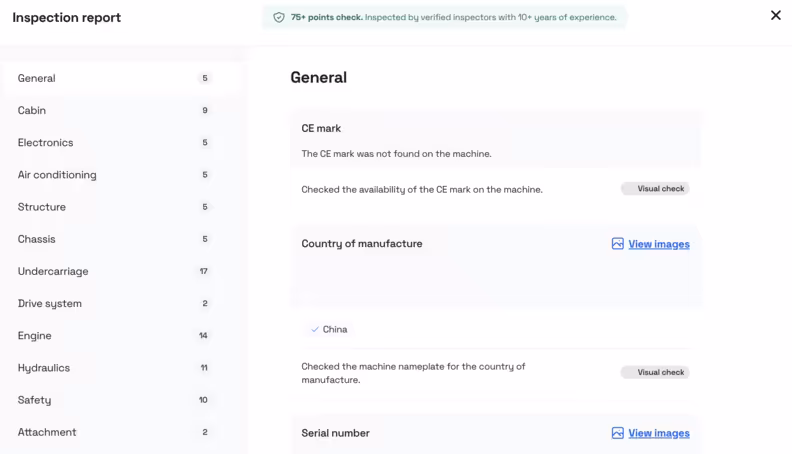Select the General category

(37, 78)
